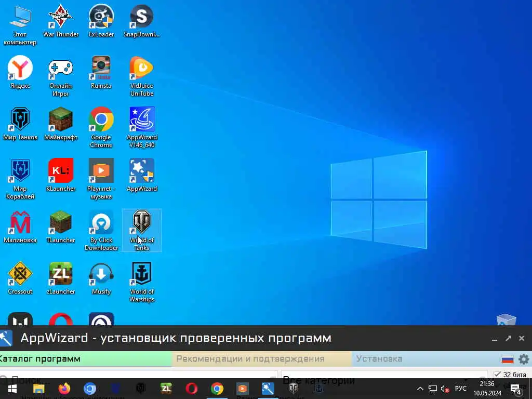Open zLauncher from the taskbar
The height and width of the screenshot is (399, 532).
(x=166, y=389)
